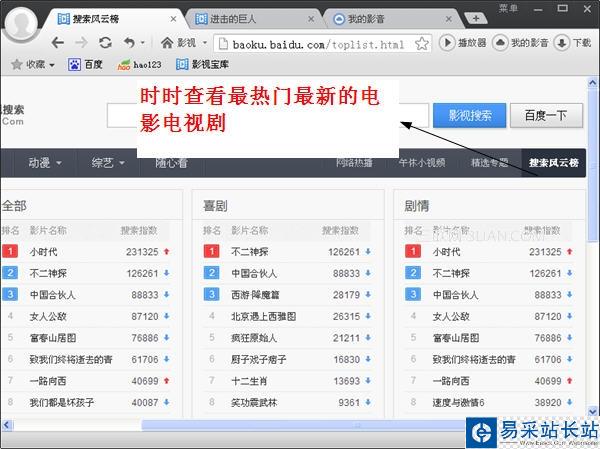The image size is (600, 449).
Task: Open 随心看 in navigation bar
Action: [171, 163]
